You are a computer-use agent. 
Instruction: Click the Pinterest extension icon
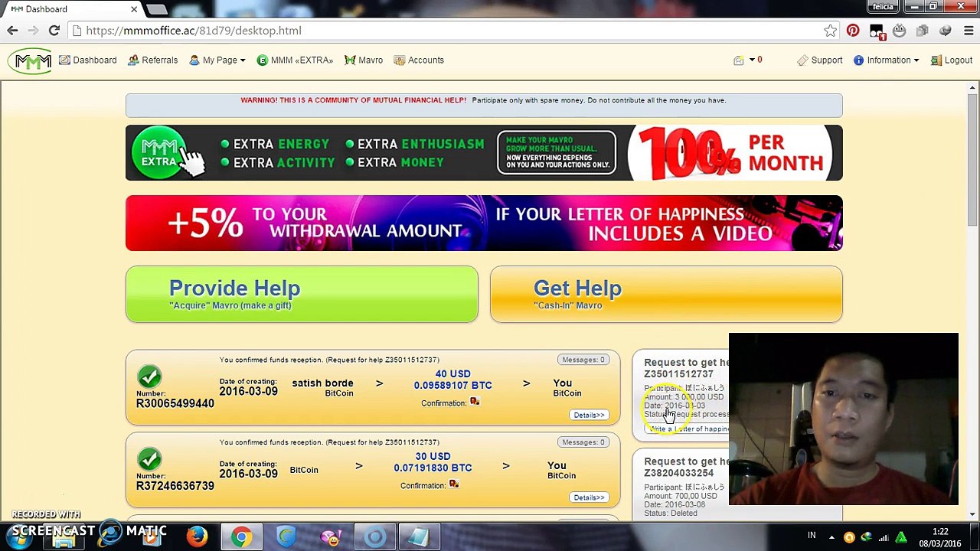[x=853, y=31]
